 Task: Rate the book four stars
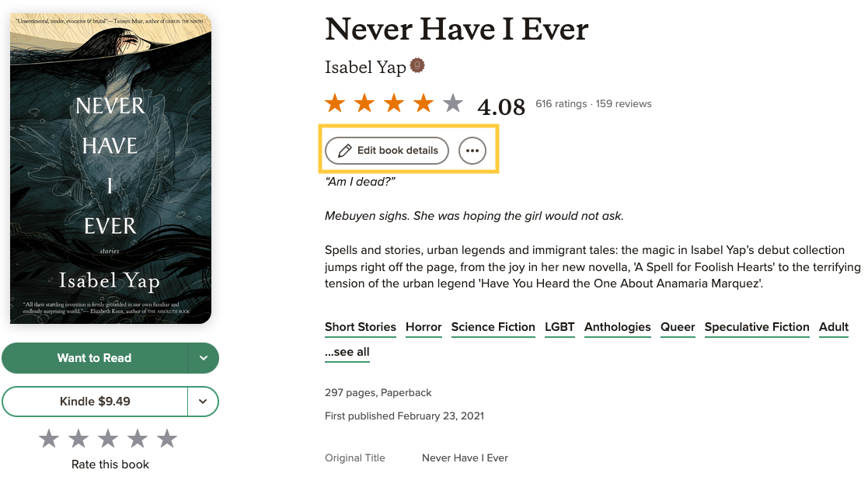[138, 440]
